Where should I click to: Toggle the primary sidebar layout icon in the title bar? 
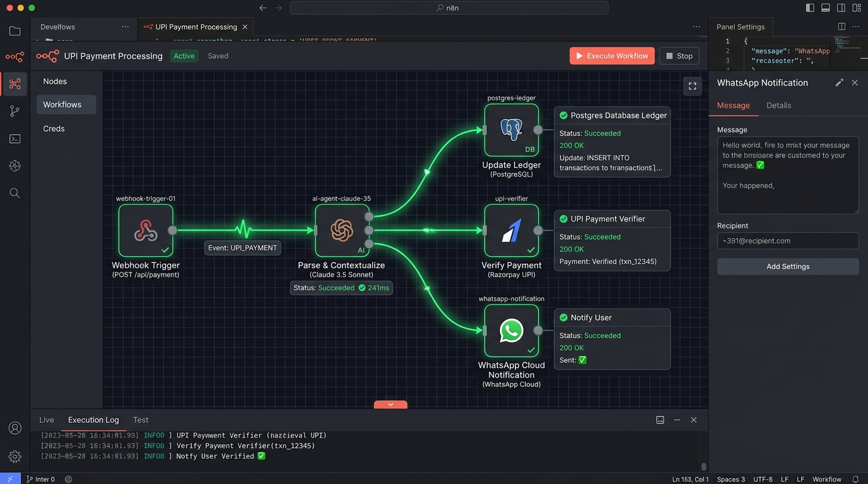tap(810, 8)
